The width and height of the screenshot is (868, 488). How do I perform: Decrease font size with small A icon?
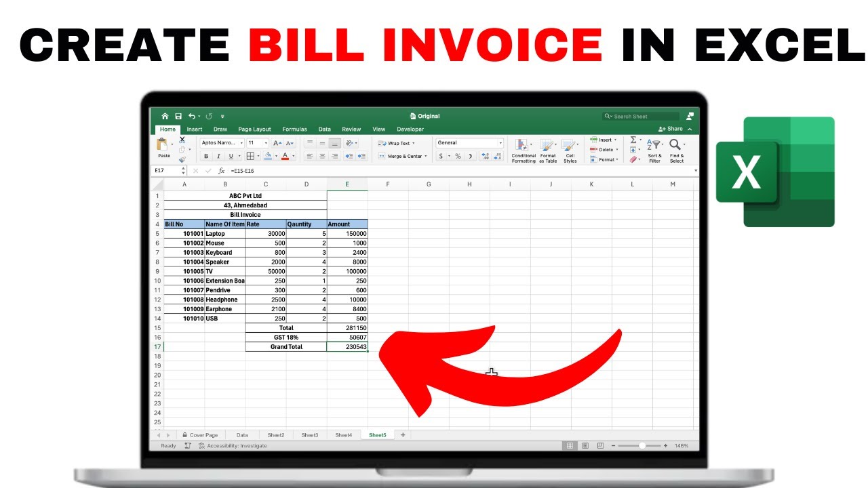click(x=290, y=143)
